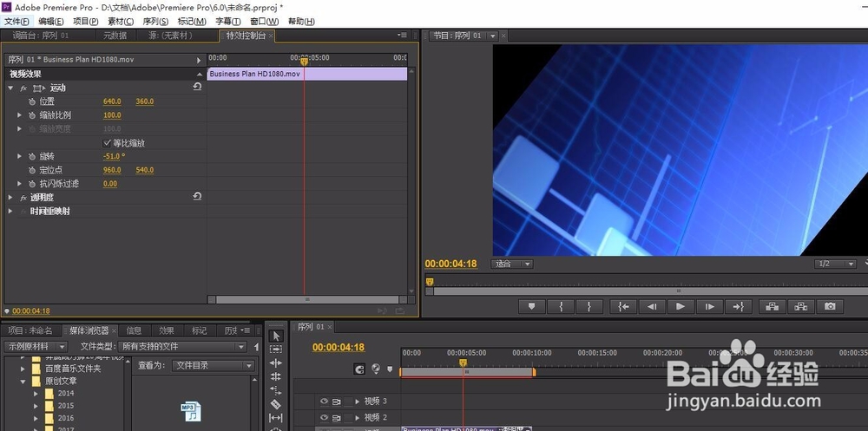868x431 pixels.
Task: Expand the 视频 3 track
Action: tap(358, 402)
